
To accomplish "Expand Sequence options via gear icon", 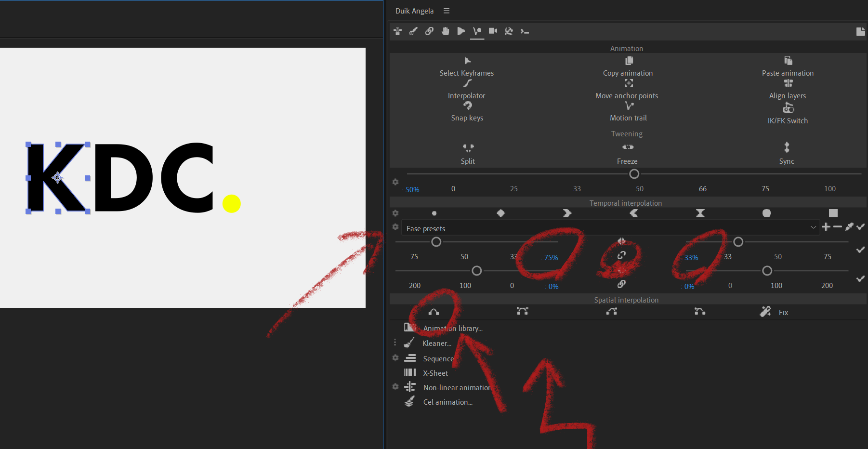I will (x=395, y=358).
